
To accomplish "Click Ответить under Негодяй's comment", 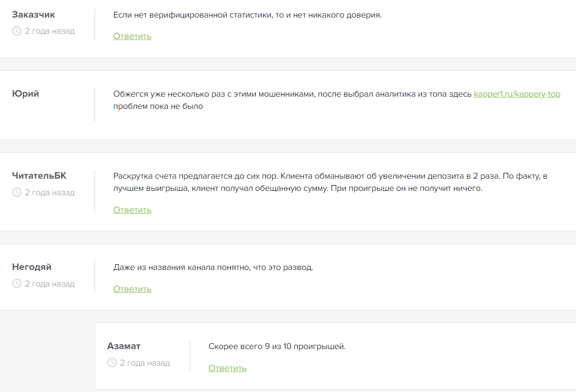I will [x=132, y=289].
